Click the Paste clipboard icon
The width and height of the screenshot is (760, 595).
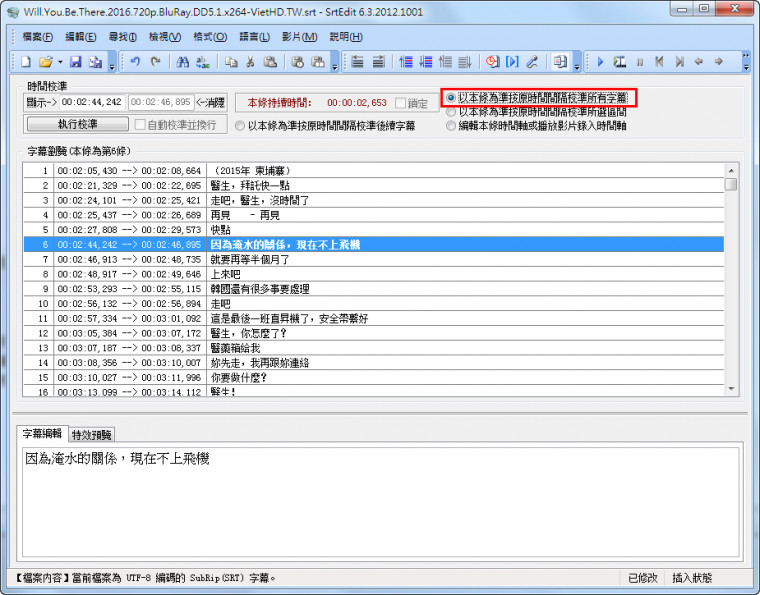pyautogui.click(x=270, y=62)
